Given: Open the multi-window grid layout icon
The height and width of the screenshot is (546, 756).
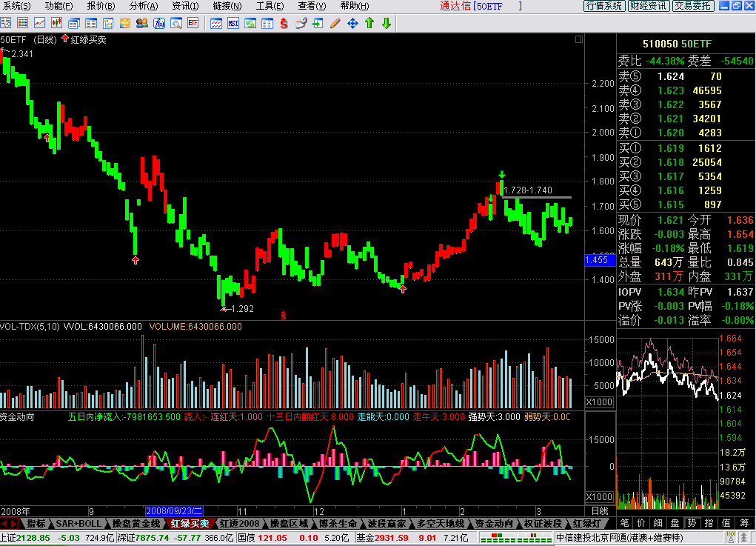Looking at the screenshot, I should 267,23.
